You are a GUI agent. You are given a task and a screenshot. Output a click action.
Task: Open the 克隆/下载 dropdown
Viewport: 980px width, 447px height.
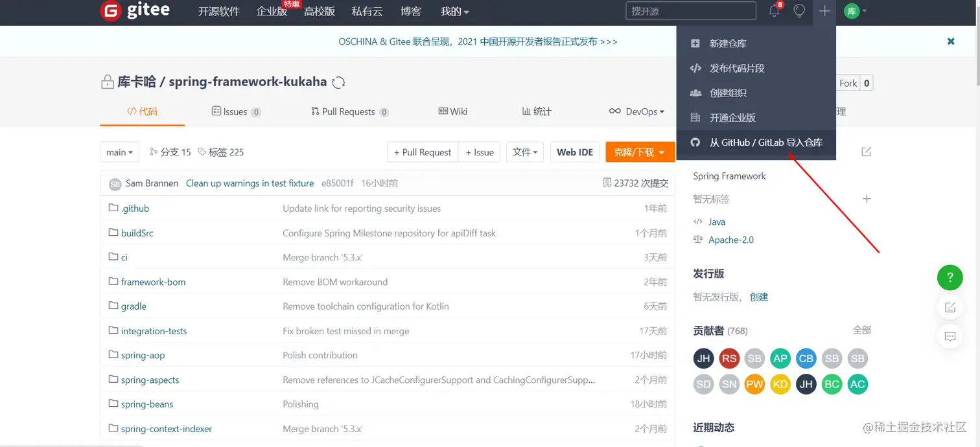tap(640, 152)
